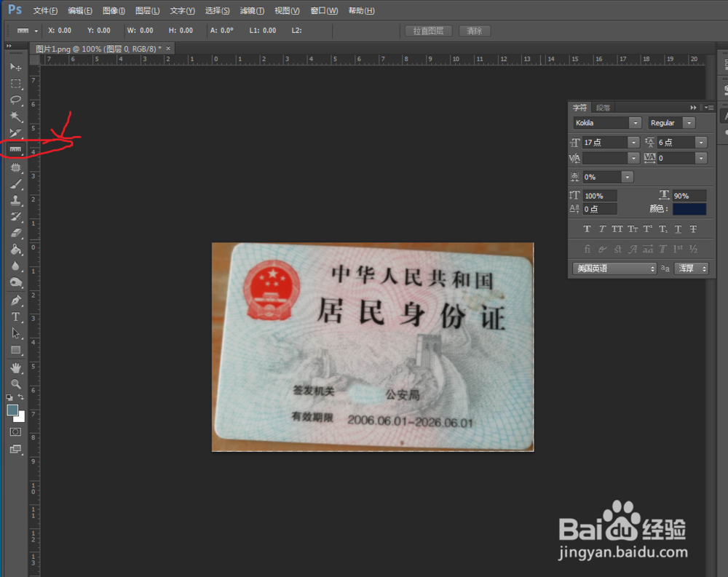Select the Zoom tool

click(16, 384)
